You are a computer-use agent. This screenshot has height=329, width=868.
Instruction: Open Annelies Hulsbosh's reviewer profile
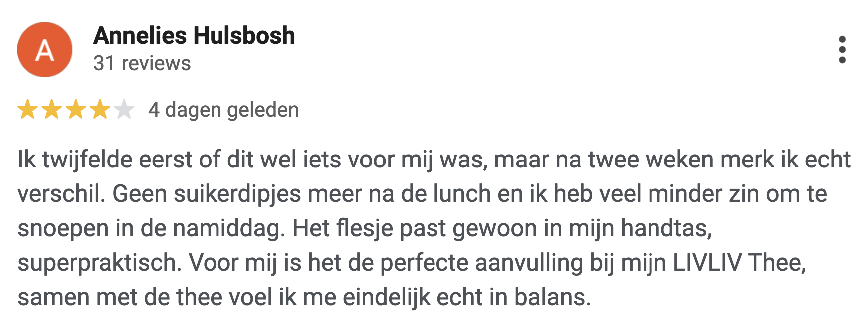194,36
